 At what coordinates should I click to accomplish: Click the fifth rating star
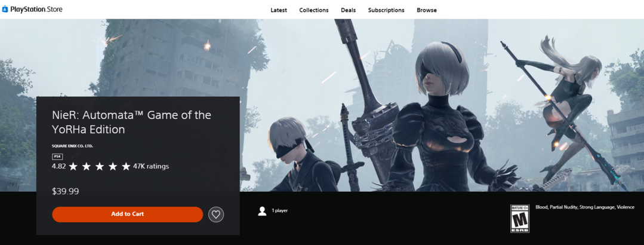click(126, 167)
